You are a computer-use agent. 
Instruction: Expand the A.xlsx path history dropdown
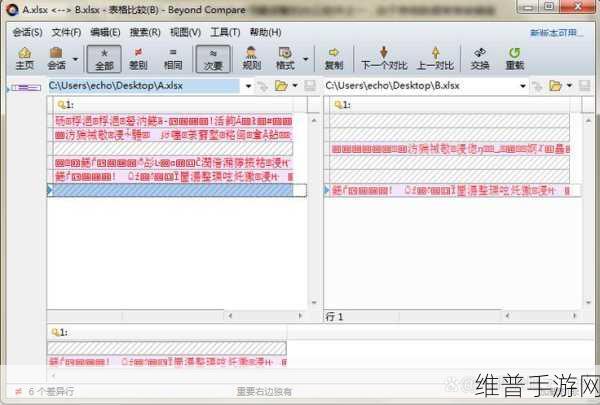[248, 86]
